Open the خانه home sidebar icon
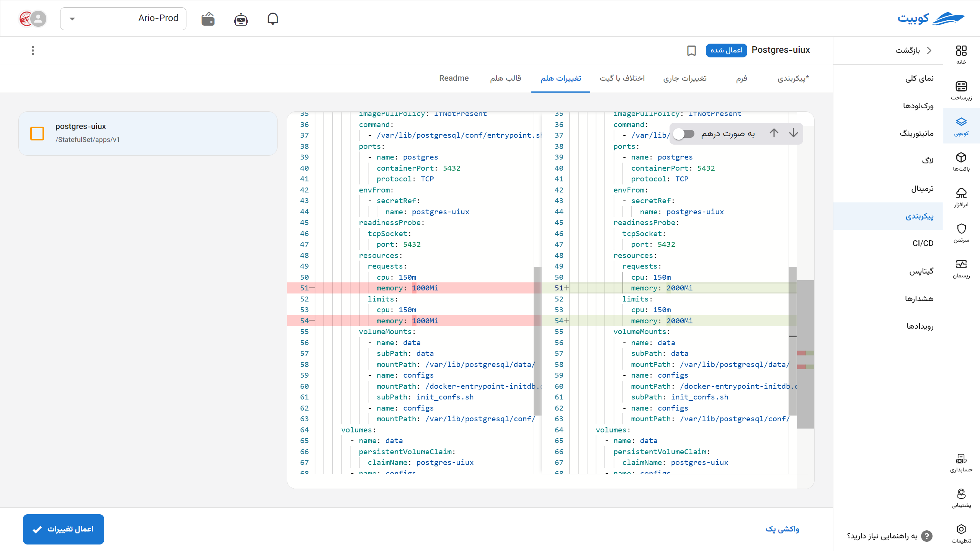 [x=961, y=55]
